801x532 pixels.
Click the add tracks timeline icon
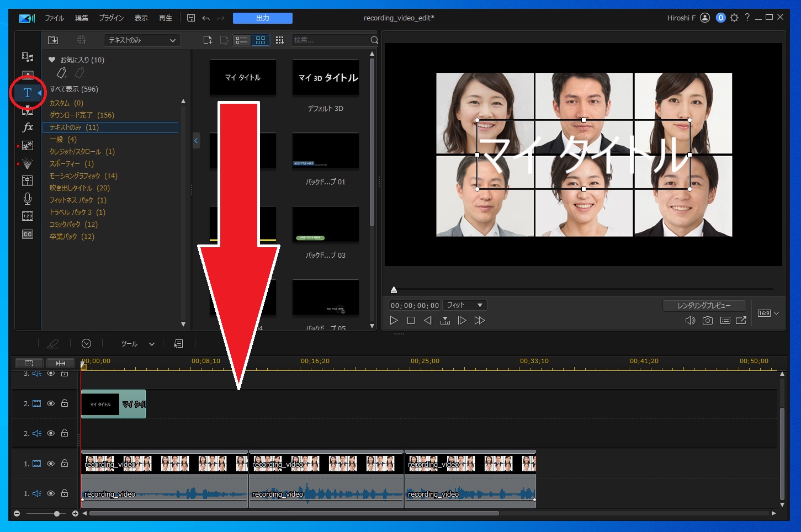(x=29, y=363)
